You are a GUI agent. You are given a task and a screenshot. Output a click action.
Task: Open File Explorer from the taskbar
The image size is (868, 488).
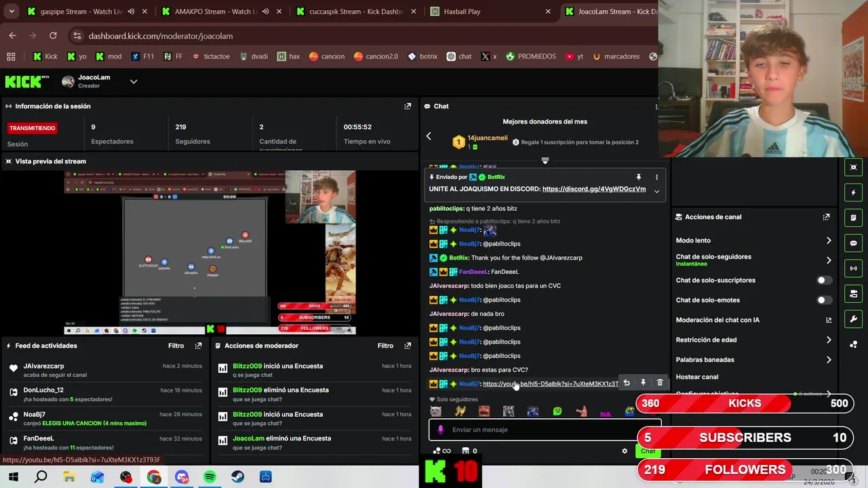click(x=69, y=477)
